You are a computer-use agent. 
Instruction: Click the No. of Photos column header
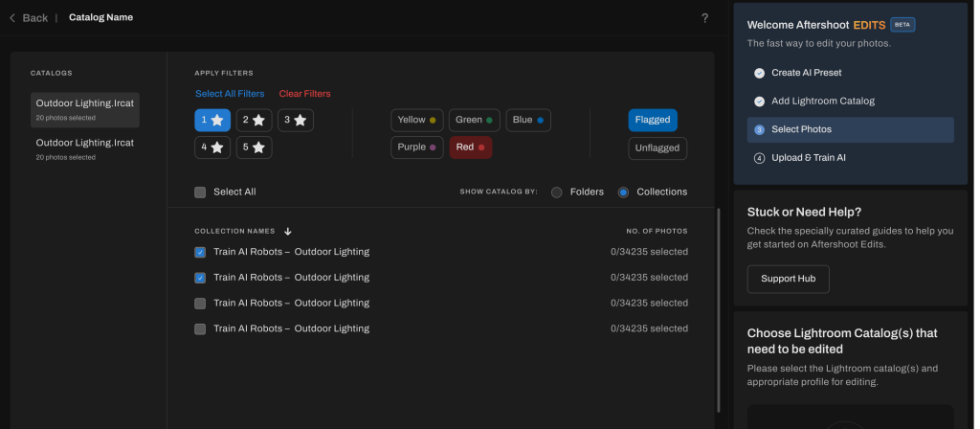pos(657,232)
